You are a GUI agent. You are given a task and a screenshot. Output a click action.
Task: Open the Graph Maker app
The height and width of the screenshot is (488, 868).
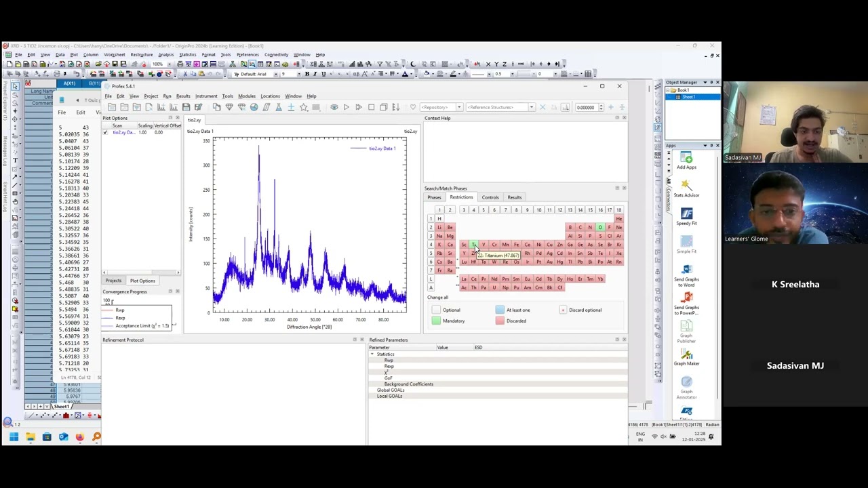click(x=686, y=358)
